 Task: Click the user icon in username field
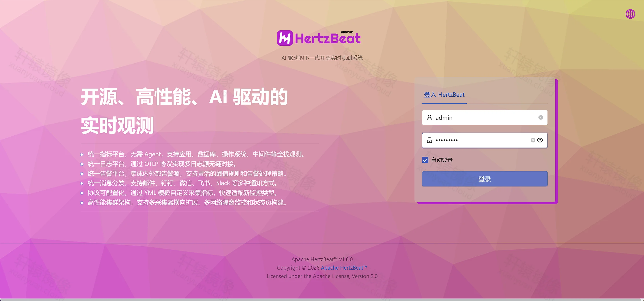click(x=430, y=117)
